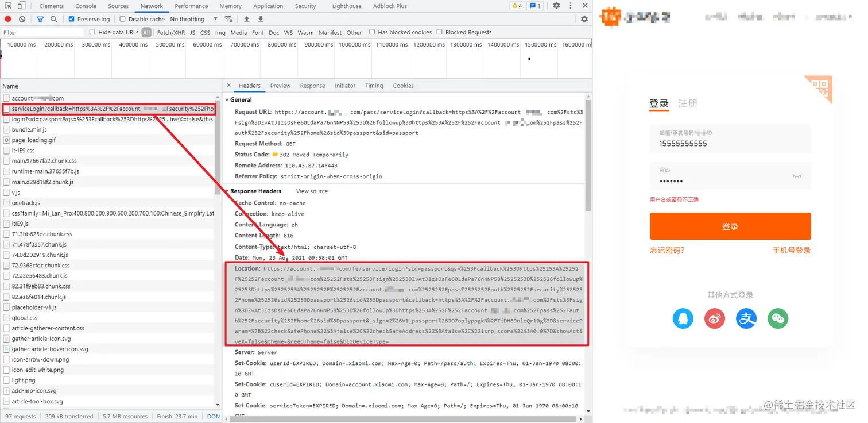Open the No throttling dropdown
The height and width of the screenshot is (423, 868).
click(193, 19)
